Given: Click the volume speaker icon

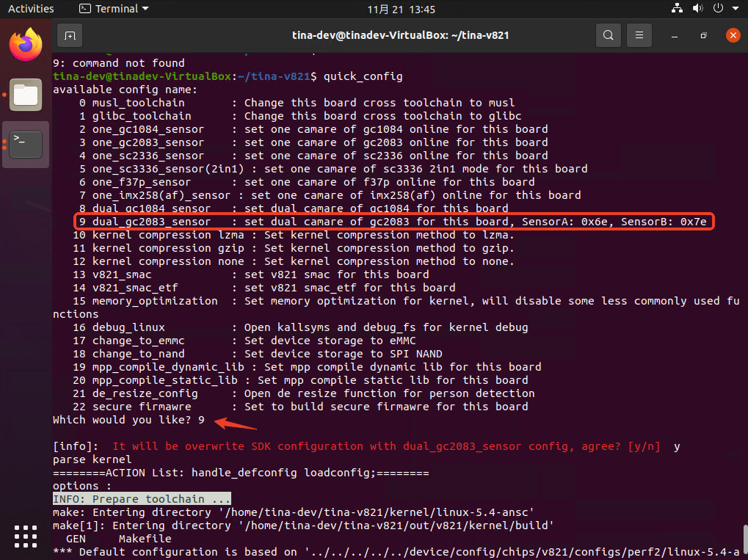Looking at the screenshot, I should coord(697,9).
